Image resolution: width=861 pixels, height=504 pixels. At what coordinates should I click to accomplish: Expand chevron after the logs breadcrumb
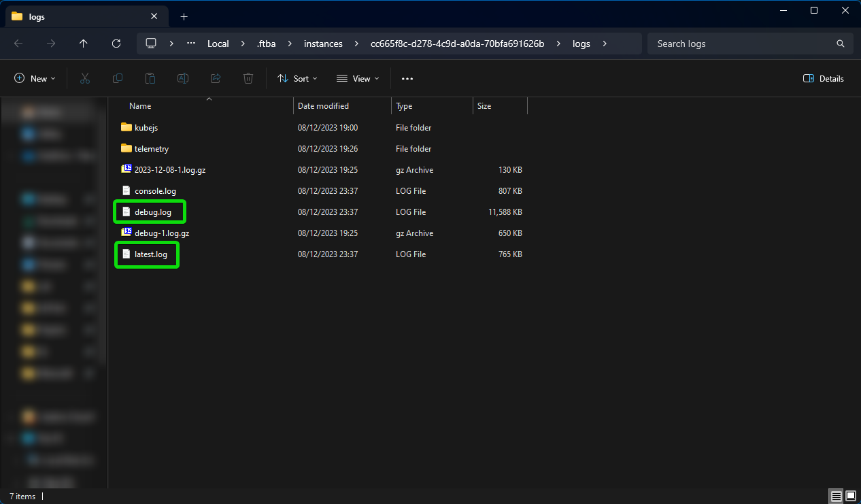605,44
